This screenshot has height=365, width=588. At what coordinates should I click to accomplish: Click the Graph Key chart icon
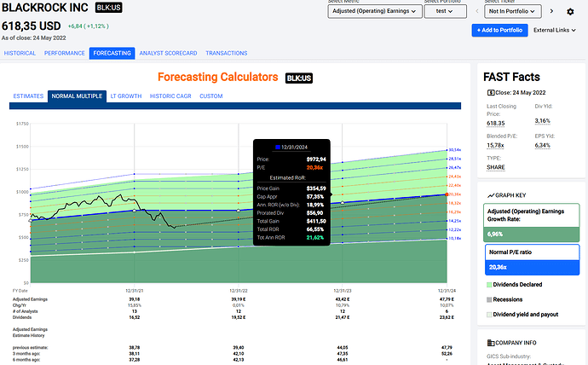coord(491,195)
